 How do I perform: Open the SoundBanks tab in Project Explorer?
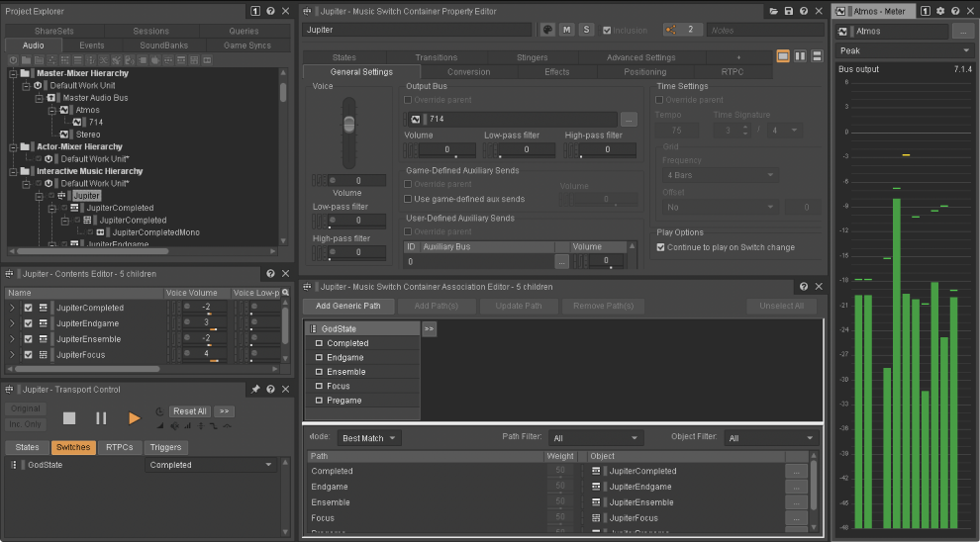pyautogui.click(x=163, y=45)
